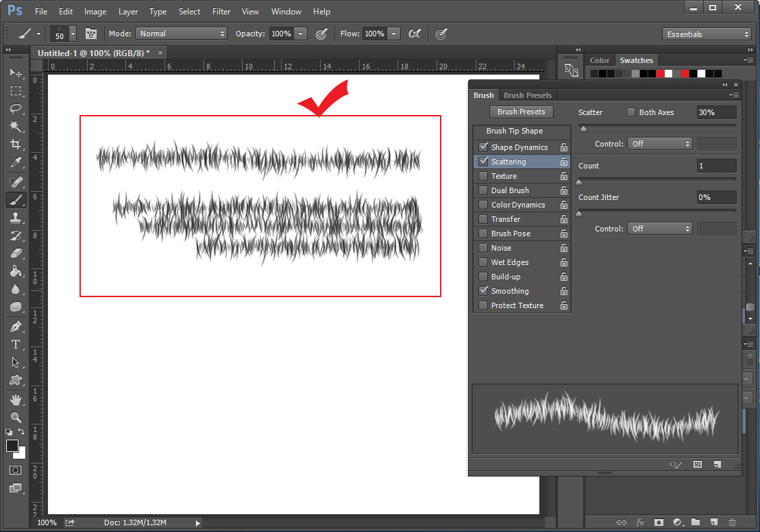
Task: Open Count Jitter Control dropdown
Action: coord(660,229)
